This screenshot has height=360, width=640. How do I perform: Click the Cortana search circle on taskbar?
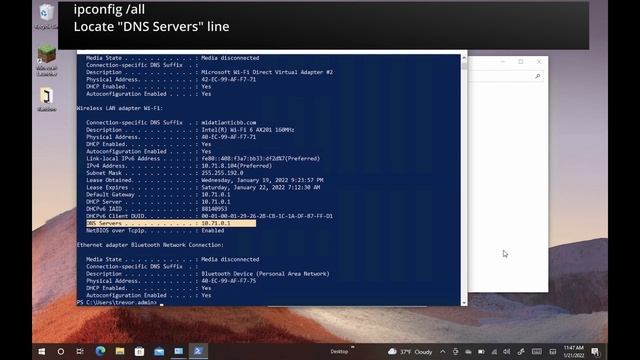click(61, 351)
